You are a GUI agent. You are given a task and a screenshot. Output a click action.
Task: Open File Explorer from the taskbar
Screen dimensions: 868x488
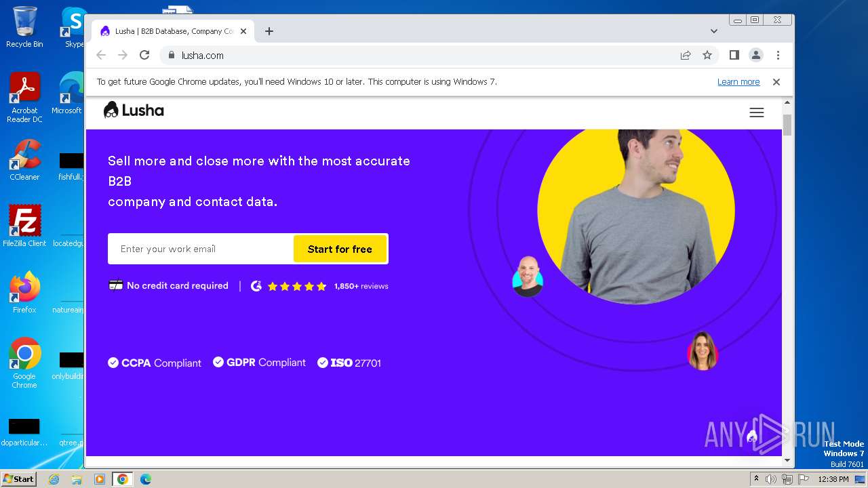pos(77,479)
